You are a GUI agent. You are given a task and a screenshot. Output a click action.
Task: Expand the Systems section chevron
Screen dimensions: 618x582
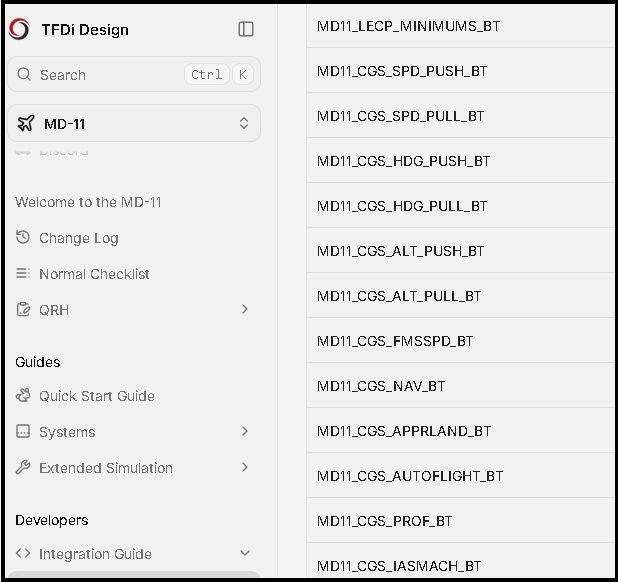(245, 431)
